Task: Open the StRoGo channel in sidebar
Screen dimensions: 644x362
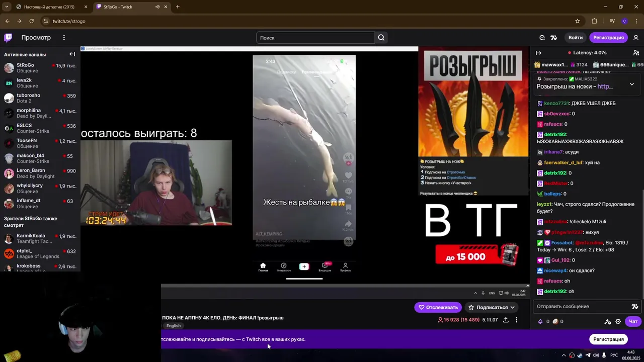Action: [x=40, y=68]
